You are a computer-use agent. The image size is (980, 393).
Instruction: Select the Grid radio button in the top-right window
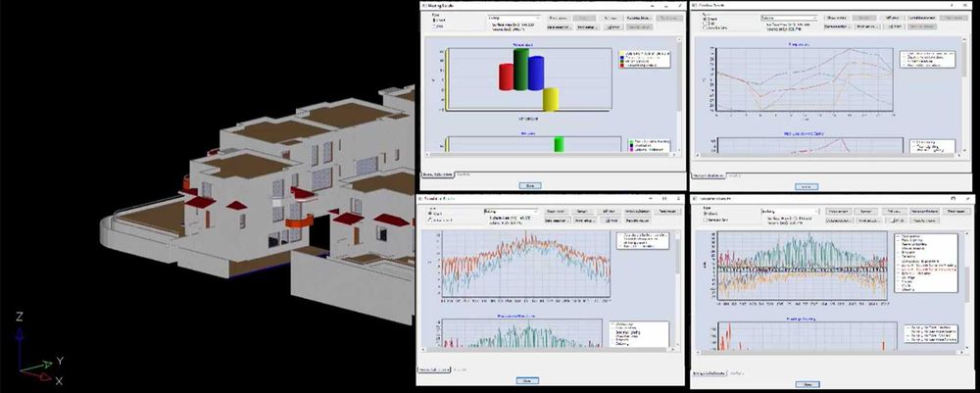click(707, 24)
